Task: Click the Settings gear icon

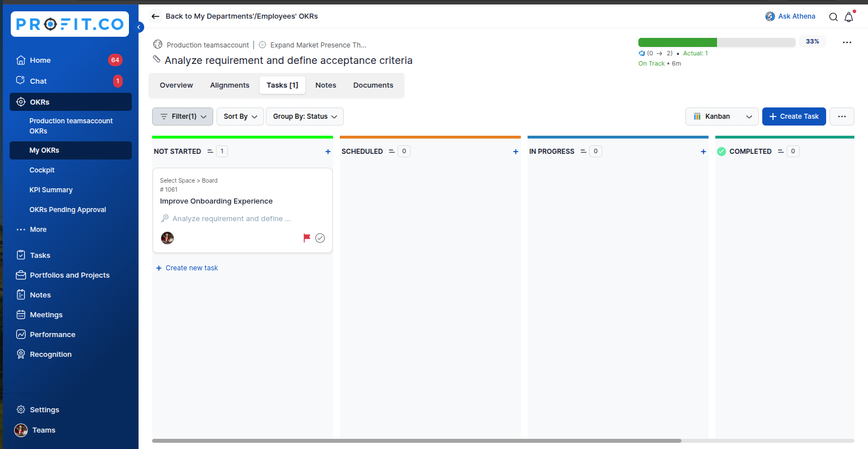Action: (x=21, y=409)
